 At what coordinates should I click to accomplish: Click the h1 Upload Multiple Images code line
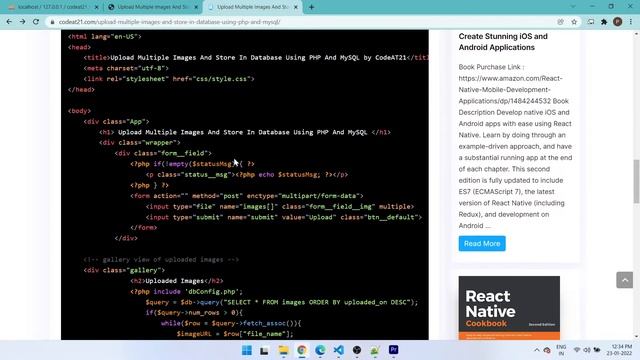[x=245, y=132]
